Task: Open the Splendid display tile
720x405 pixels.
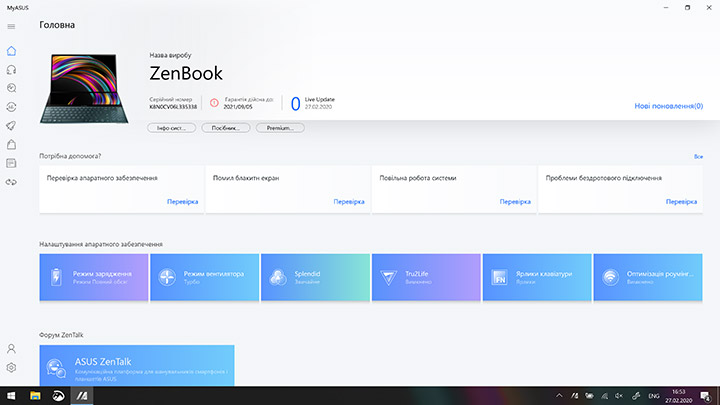Action: [315, 277]
